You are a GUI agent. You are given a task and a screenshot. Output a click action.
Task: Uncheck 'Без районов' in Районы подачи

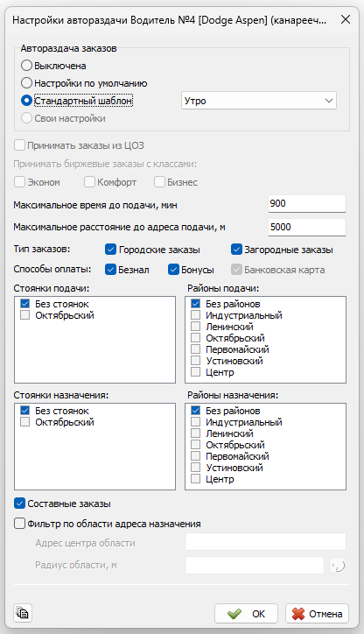[x=195, y=304]
